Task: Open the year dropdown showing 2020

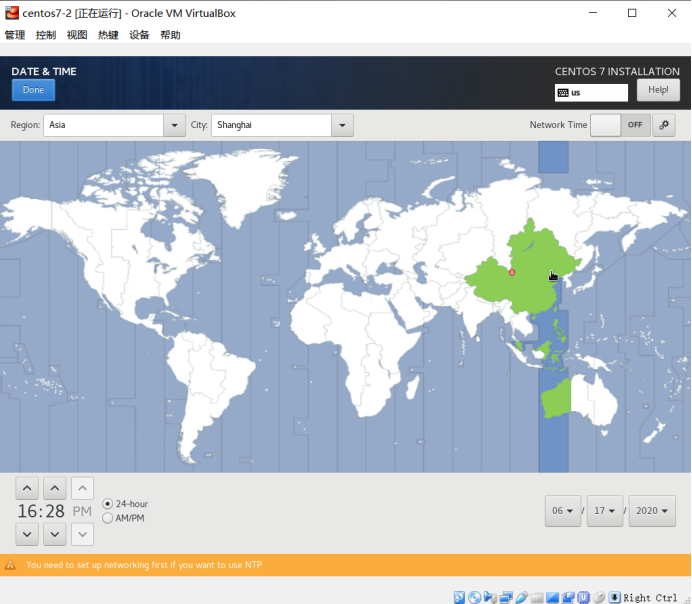Action: (652, 510)
